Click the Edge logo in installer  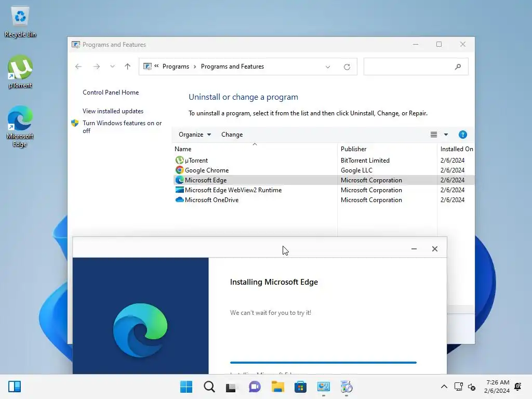[140, 330]
